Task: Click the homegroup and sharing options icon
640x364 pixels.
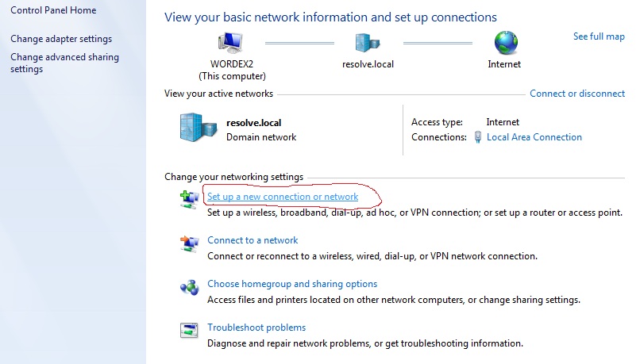Action: [x=189, y=287]
